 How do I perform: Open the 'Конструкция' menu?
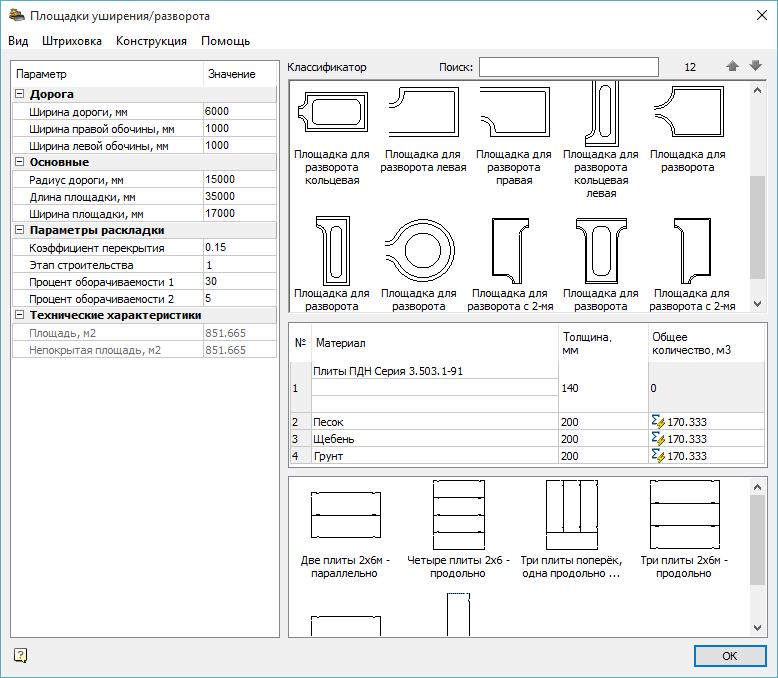pos(151,41)
